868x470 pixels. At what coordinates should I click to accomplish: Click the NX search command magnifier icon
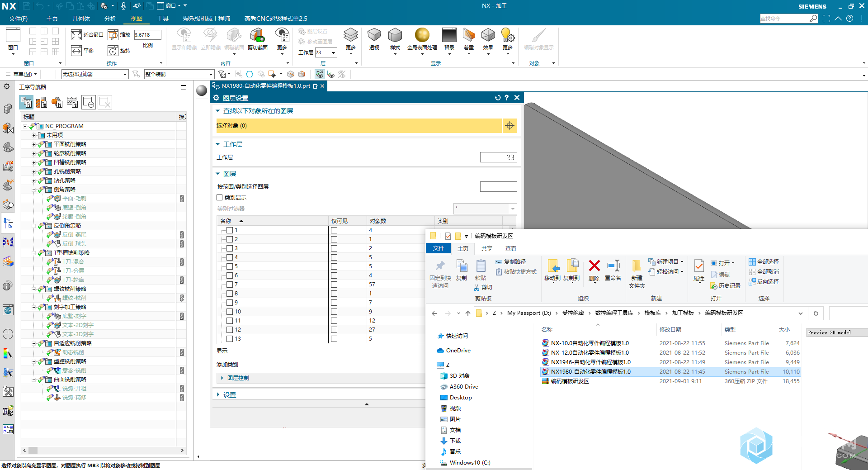point(813,19)
